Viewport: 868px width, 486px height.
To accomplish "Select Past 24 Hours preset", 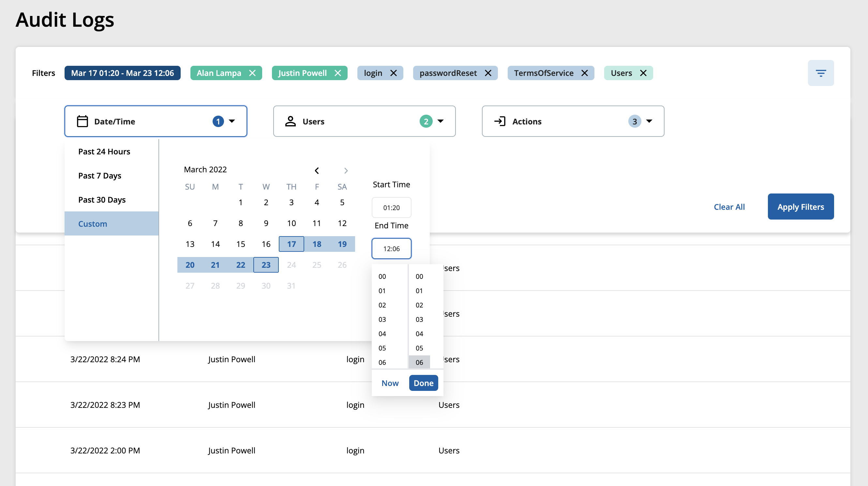I will click(112, 151).
